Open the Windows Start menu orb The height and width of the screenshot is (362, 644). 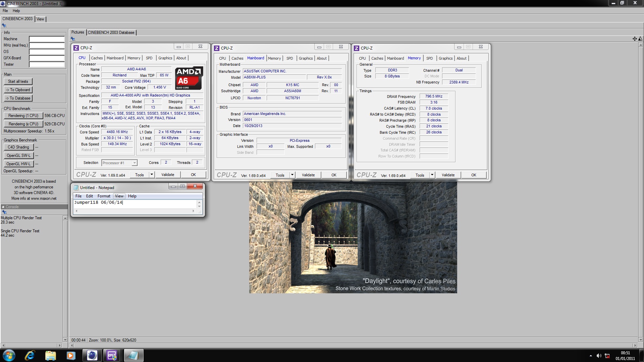(9, 355)
